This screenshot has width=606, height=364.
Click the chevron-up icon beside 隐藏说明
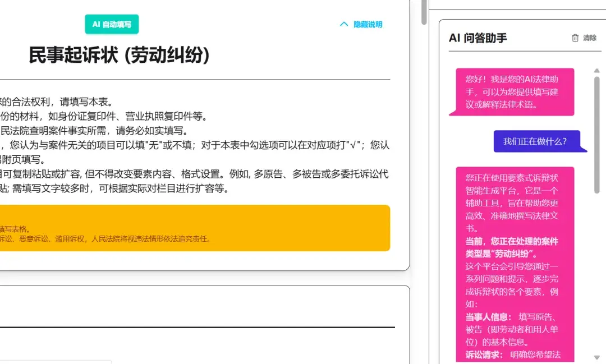[x=344, y=24]
